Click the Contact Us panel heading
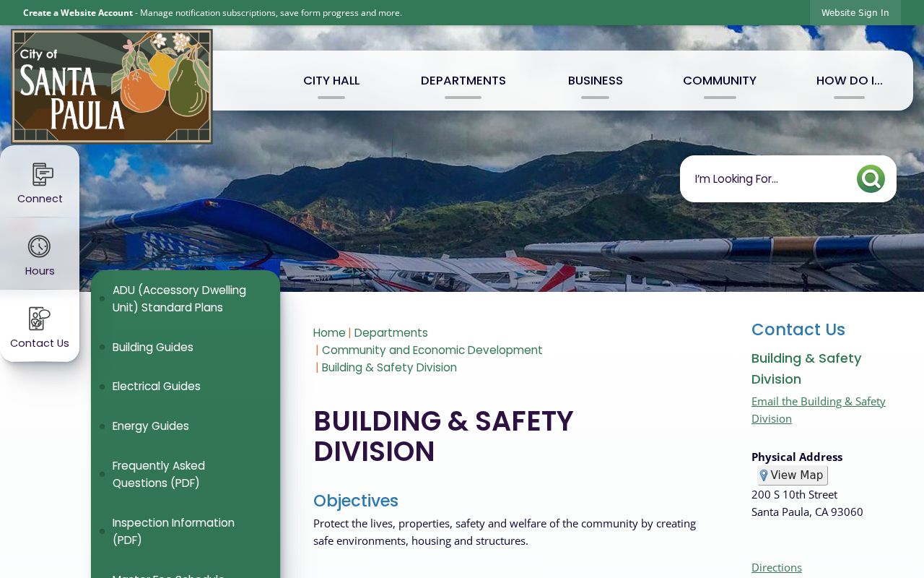Image resolution: width=924 pixels, height=578 pixels. 798,329
